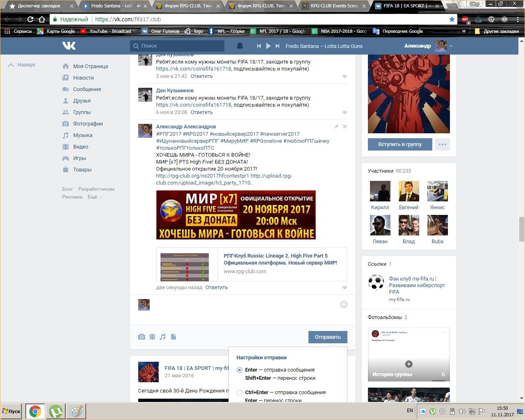The width and height of the screenshot is (525, 420).
Task: Click Наверх to go up
Action: coord(22,65)
